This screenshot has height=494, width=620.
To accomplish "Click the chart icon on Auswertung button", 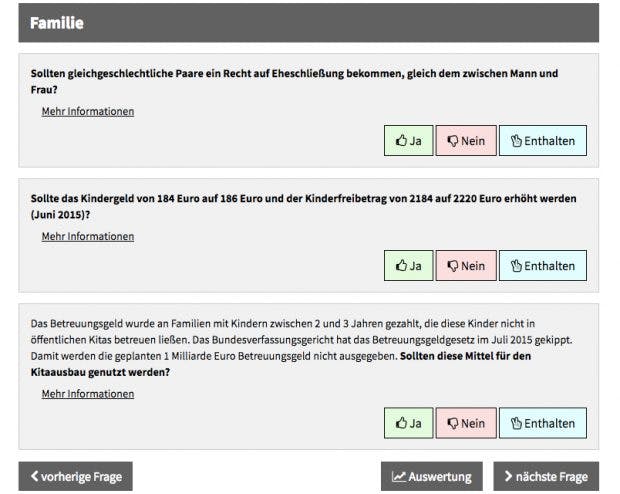I will (x=399, y=477).
